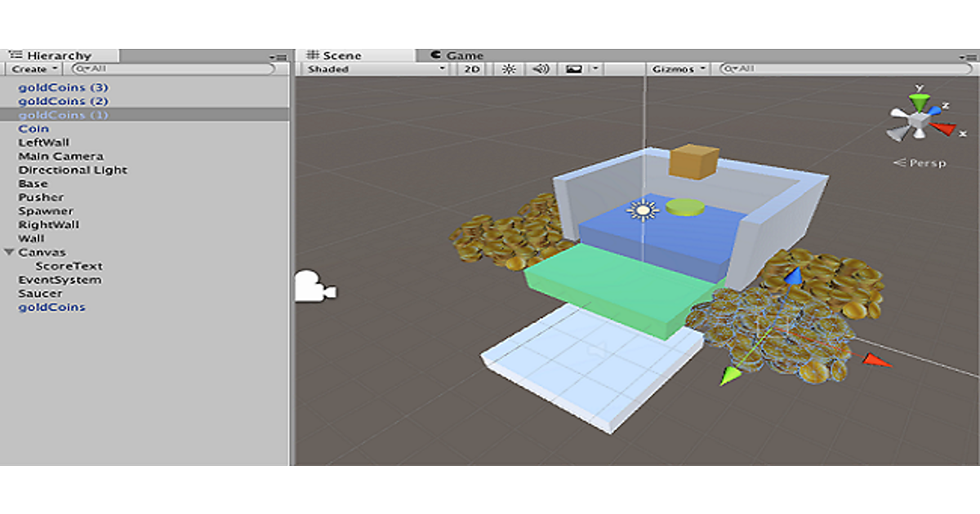
Task: Open scene effects dropdown arrow
Action: click(x=595, y=69)
